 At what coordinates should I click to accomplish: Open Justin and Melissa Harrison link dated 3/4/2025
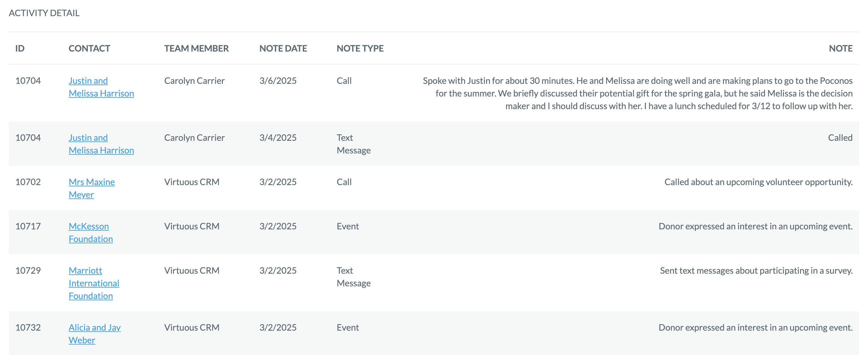click(x=101, y=144)
